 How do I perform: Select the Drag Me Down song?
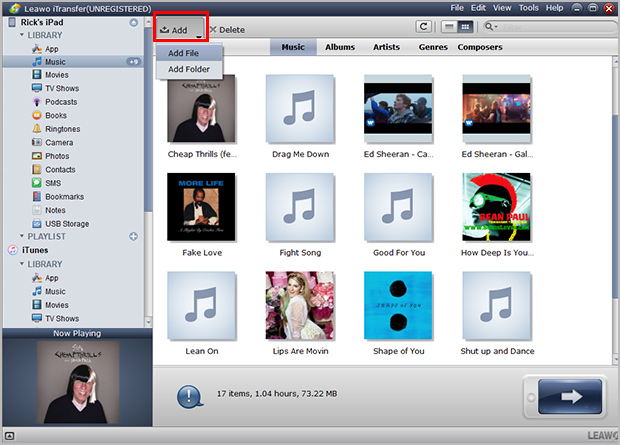pyautogui.click(x=300, y=108)
